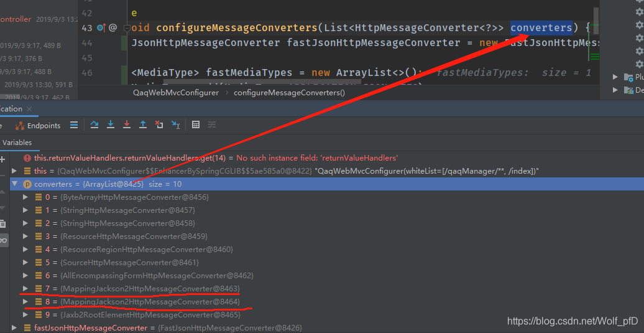This screenshot has width=644, height=333.
Task: Expand the fastJsonHttpMessageConverter variable node
Action: tap(14, 328)
